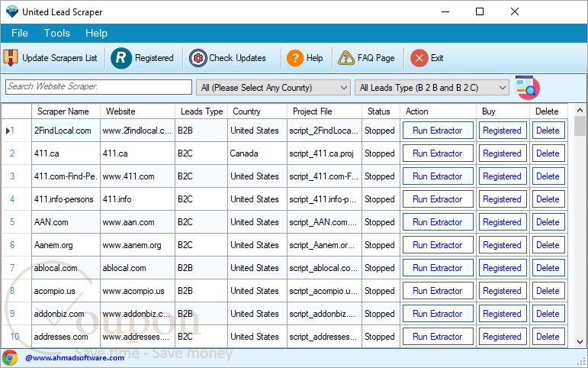Run Extractor for AAN.com
Image resolution: width=588 pixels, height=368 pixels.
[438, 222]
